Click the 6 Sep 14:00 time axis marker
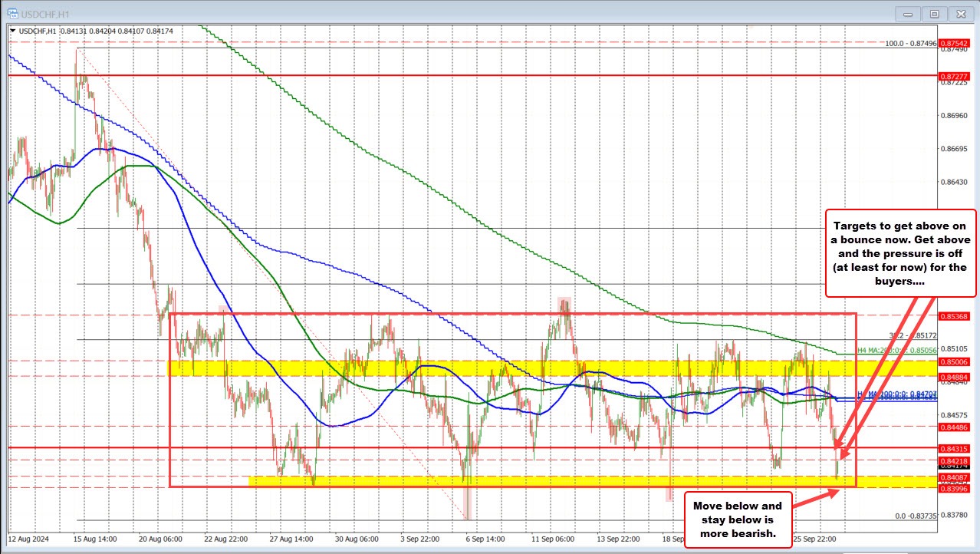Viewport: 980px width, 554px height. [484, 539]
